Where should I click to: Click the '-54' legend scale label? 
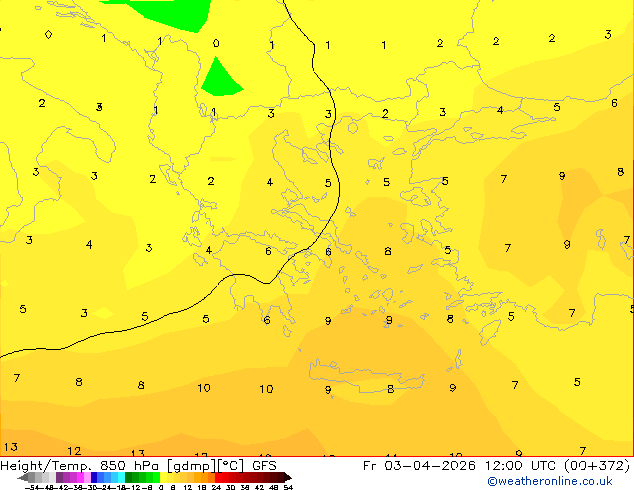(32, 487)
